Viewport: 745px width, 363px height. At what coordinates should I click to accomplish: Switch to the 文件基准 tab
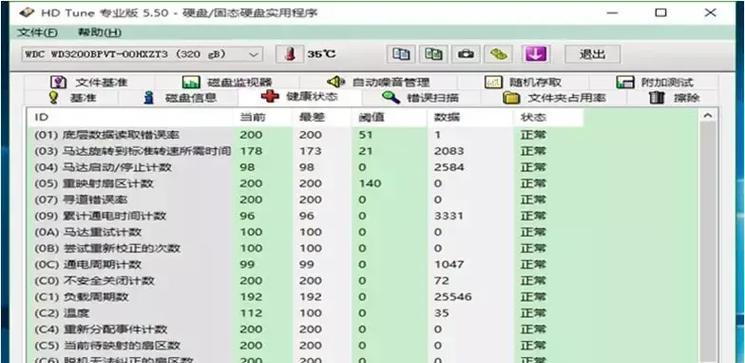89,82
